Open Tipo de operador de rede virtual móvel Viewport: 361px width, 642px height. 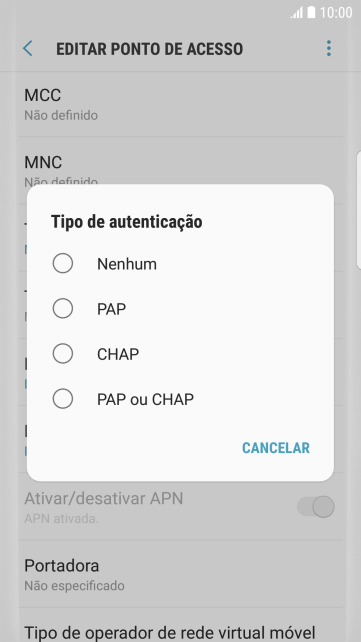[x=180, y=625]
